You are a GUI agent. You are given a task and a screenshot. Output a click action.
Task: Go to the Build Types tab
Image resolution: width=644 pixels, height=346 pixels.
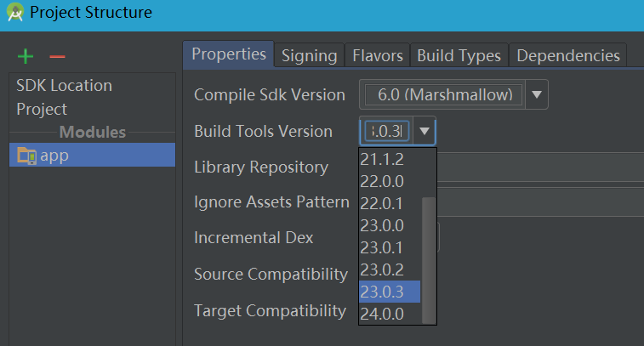pyautogui.click(x=459, y=55)
